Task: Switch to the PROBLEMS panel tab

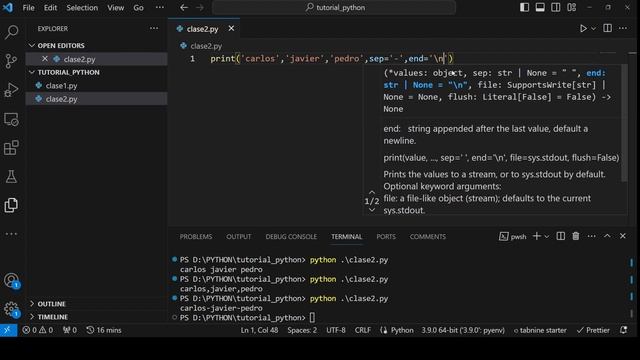Action: coord(196,237)
